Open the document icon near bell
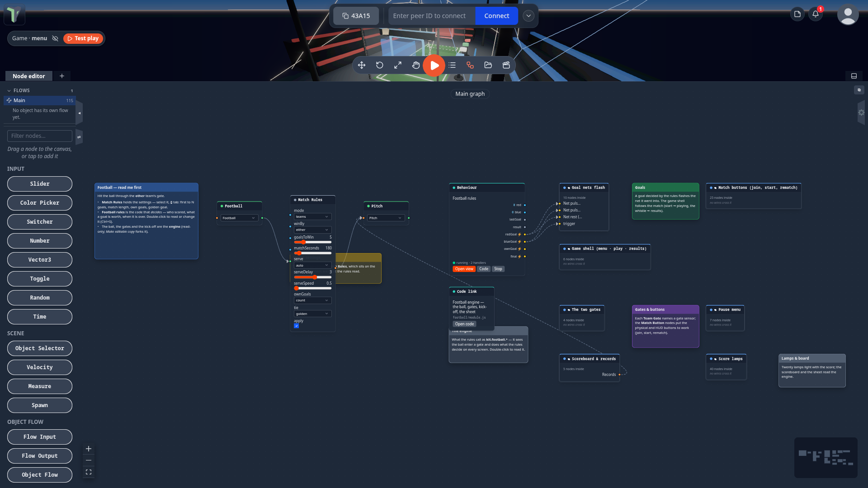Screen dimensions: 868x488 point(797,14)
